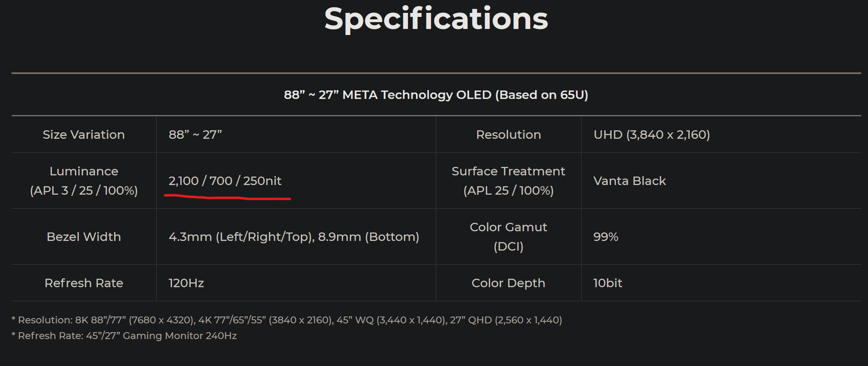Click the Refresh Rate 240Hz gaming monitor footnote
This screenshot has width=868, height=366.
point(124,336)
